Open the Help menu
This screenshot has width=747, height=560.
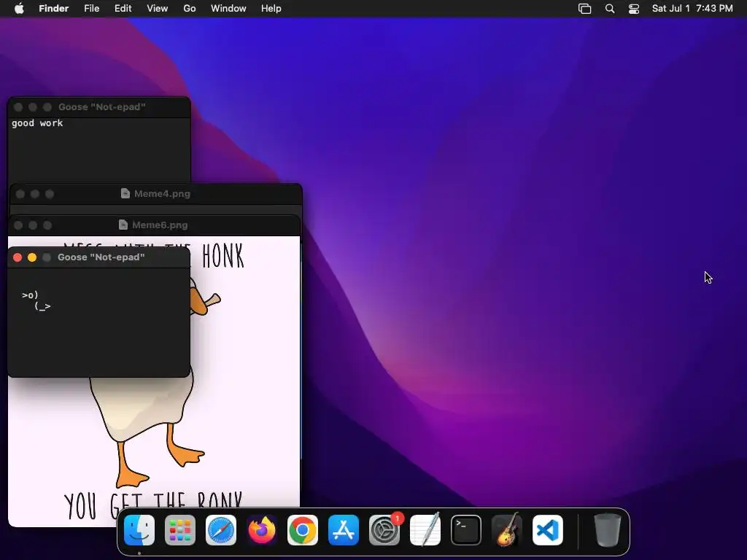pyautogui.click(x=271, y=9)
